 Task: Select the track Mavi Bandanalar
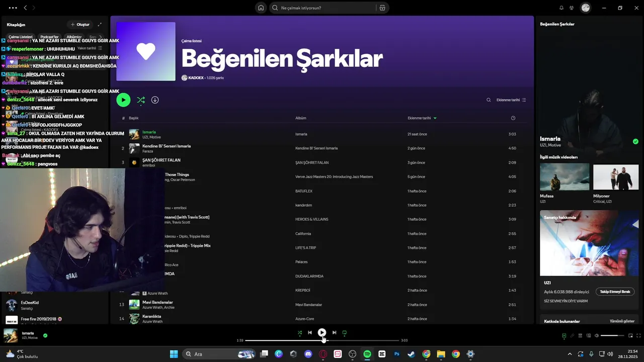tap(322, 305)
